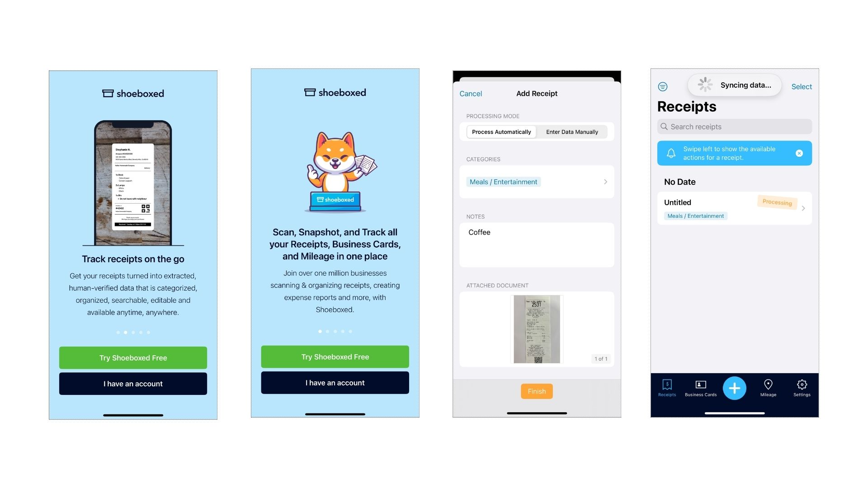The width and height of the screenshot is (868, 488).
Task: Tap the add receipt plus icon
Action: pos(735,387)
